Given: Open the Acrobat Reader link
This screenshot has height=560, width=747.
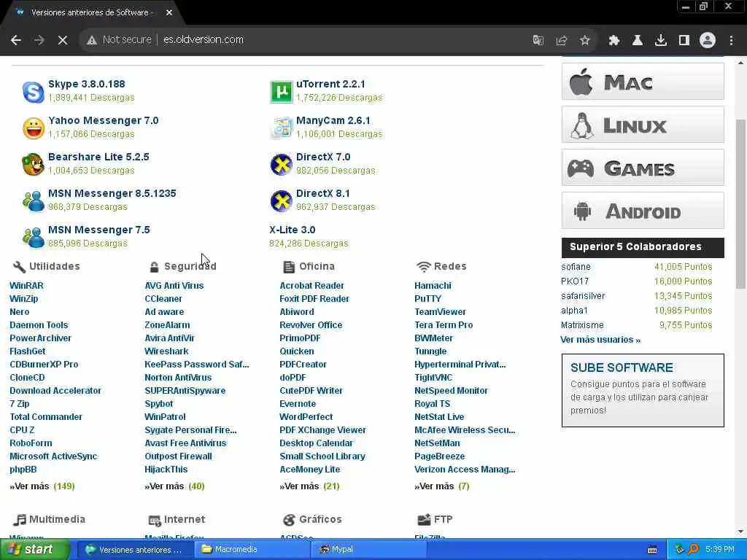Looking at the screenshot, I should (311, 286).
